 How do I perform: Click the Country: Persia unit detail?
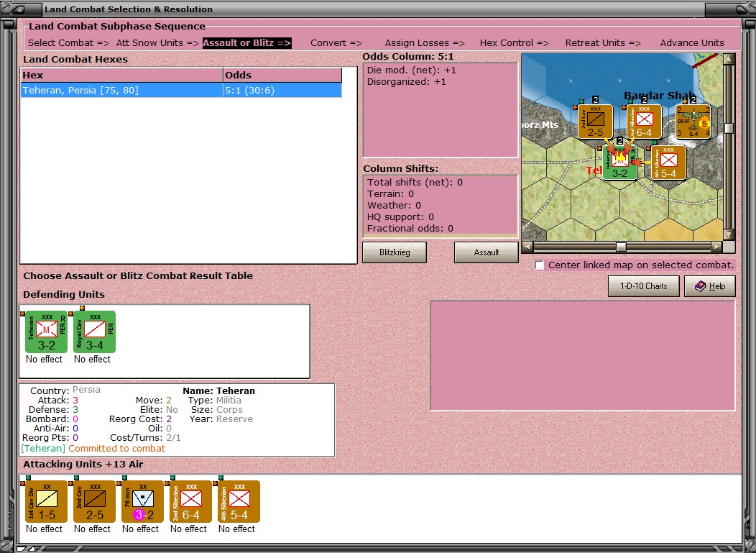click(65, 390)
